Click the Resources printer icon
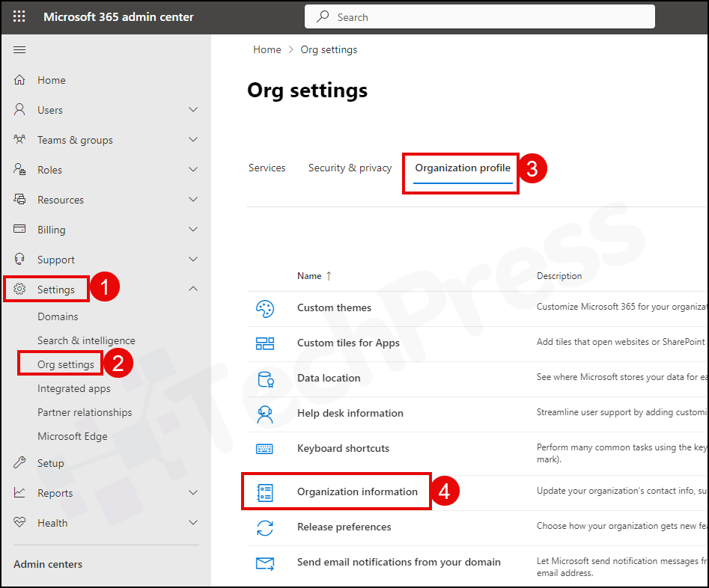The height and width of the screenshot is (588, 709). [x=19, y=199]
